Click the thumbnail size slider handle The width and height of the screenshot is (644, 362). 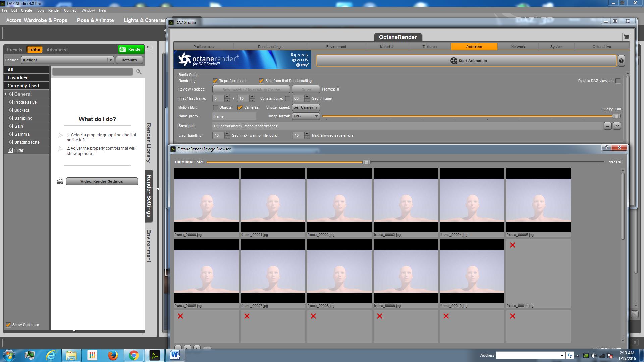coord(366,162)
